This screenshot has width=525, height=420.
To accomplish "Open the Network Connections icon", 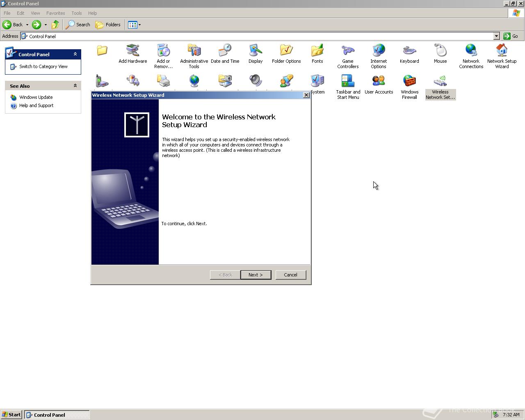I will [x=471, y=56].
